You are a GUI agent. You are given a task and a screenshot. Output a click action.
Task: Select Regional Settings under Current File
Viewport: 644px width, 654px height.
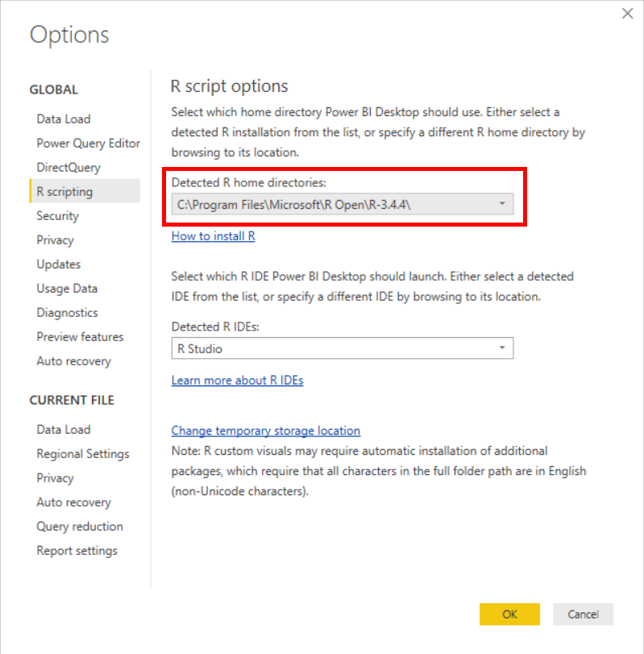[x=82, y=453]
